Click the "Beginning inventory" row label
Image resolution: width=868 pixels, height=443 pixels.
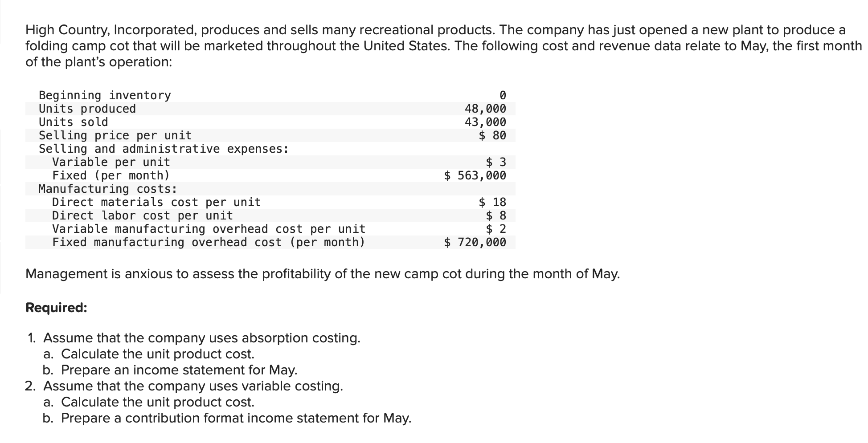point(105,95)
